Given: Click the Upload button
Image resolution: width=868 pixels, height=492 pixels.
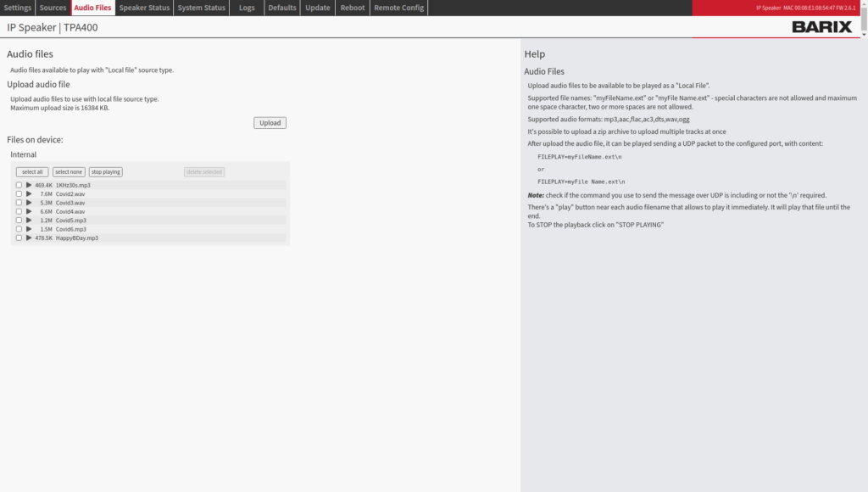Looking at the screenshot, I should 270,123.
